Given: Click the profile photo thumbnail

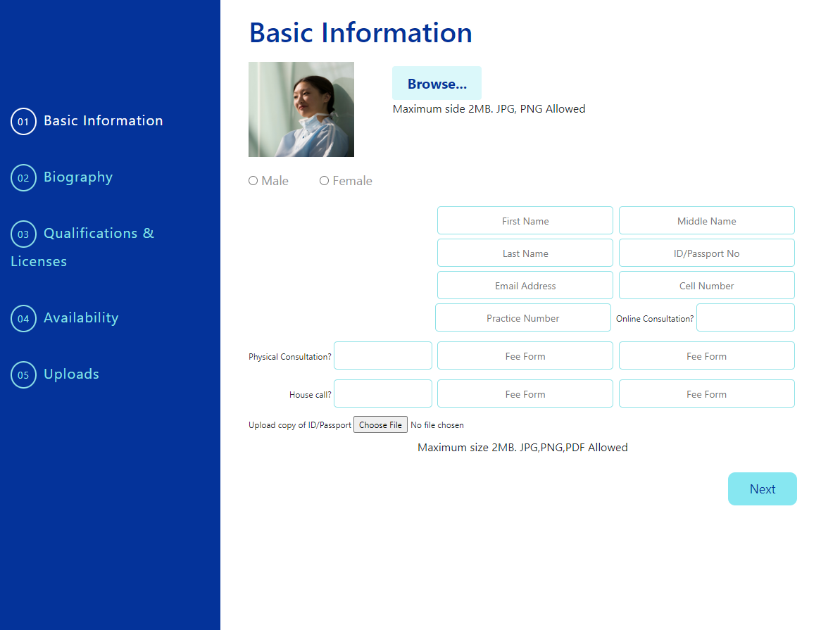Looking at the screenshot, I should point(301,110).
